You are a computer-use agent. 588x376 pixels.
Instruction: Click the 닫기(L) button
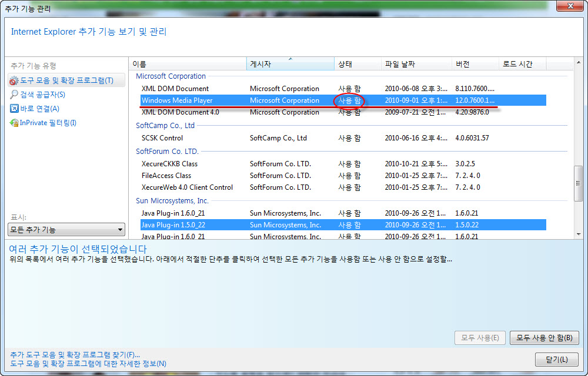pos(556,360)
